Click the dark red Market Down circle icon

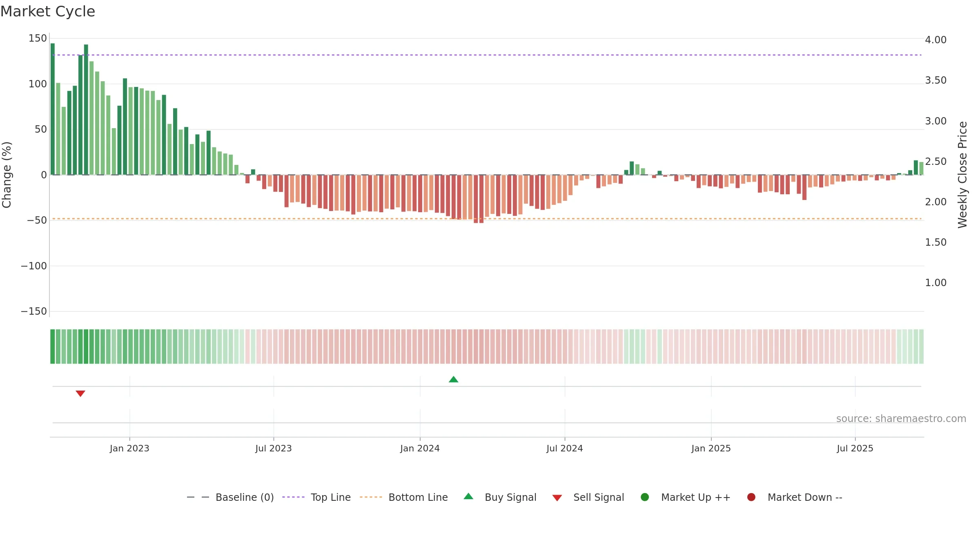click(x=751, y=497)
